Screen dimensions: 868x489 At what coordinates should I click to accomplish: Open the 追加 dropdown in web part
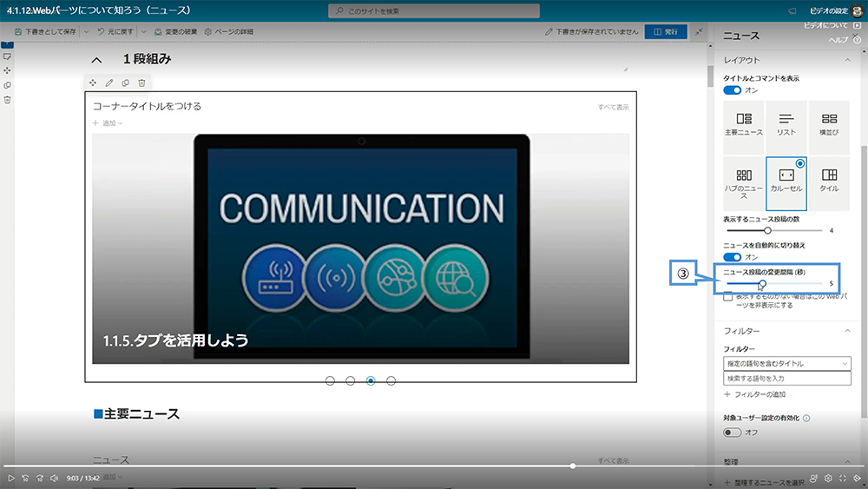tap(108, 123)
